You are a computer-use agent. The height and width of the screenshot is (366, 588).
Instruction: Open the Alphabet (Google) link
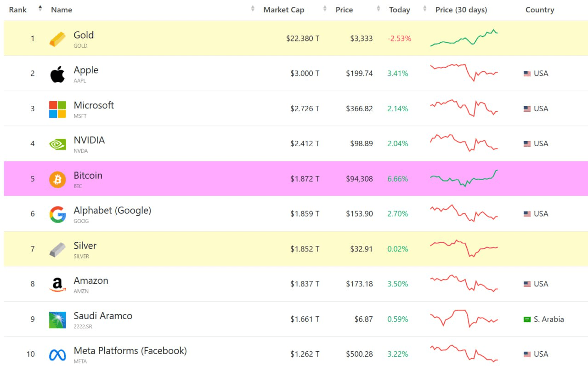(112, 211)
